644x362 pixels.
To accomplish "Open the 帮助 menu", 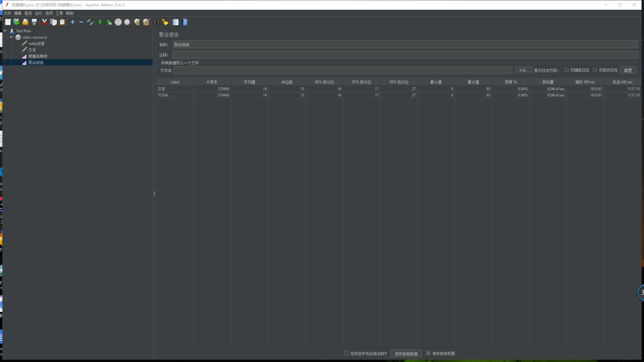I will click(x=69, y=13).
